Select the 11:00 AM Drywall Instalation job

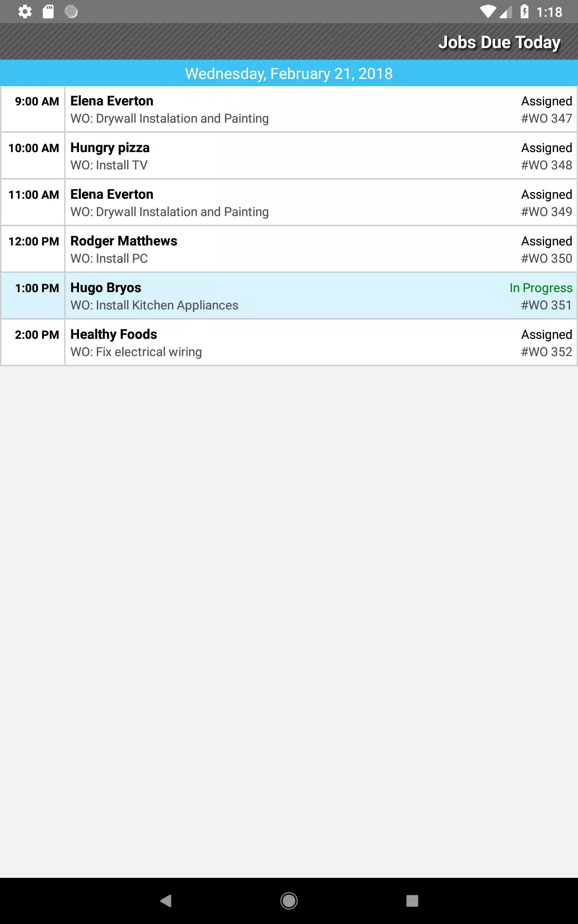click(x=289, y=203)
